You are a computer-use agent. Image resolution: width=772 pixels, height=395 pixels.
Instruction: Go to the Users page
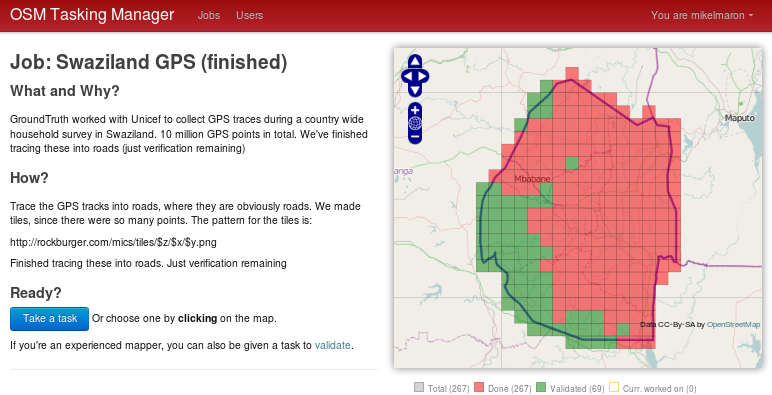(250, 15)
